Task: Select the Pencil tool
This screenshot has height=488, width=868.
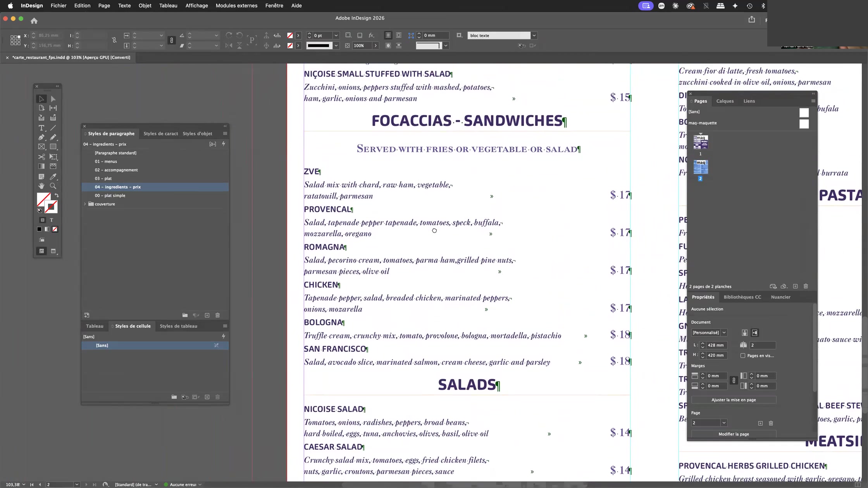Action: tap(53, 137)
